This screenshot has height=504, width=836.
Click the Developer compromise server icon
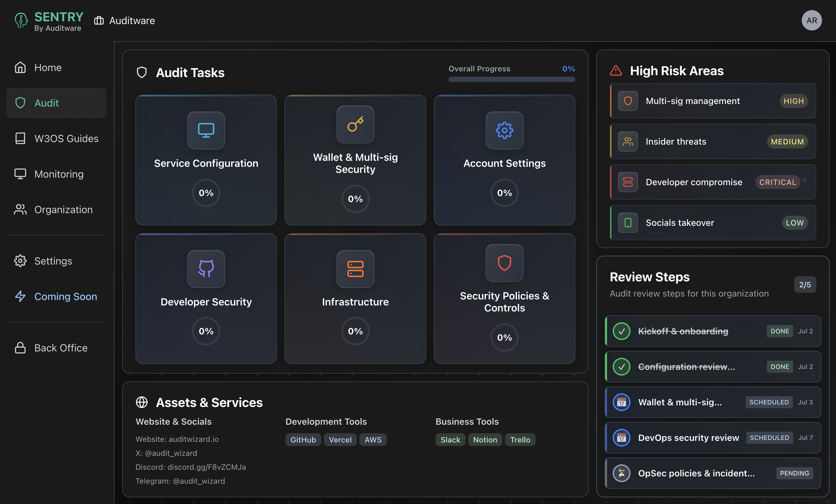pyautogui.click(x=628, y=182)
